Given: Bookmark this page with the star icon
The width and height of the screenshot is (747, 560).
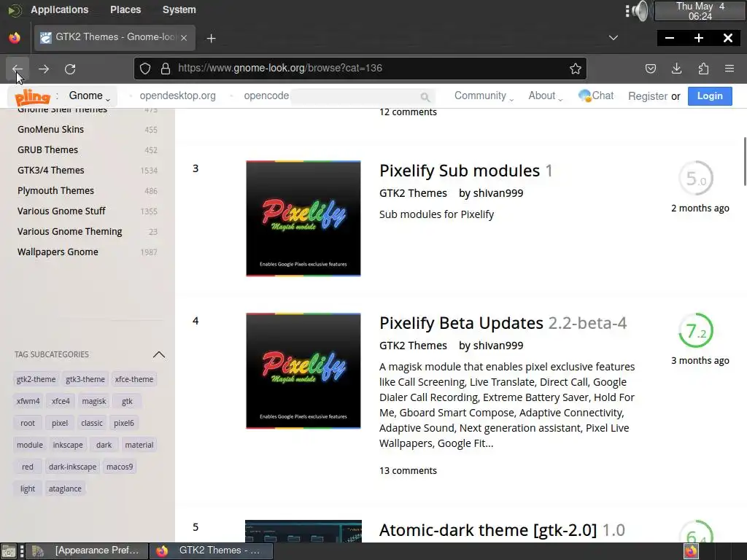Looking at the screenshot, I should tap(576, 69).
